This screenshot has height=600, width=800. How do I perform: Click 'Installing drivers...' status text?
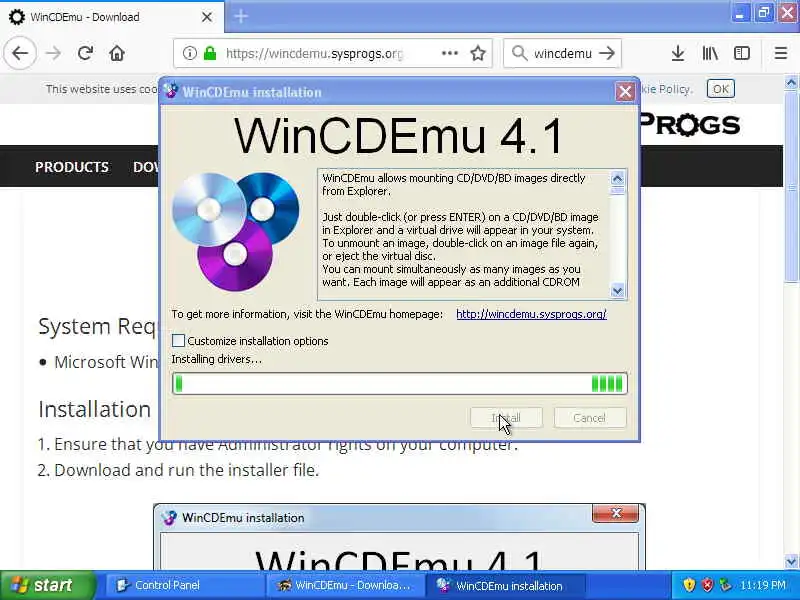pos(216,359)
